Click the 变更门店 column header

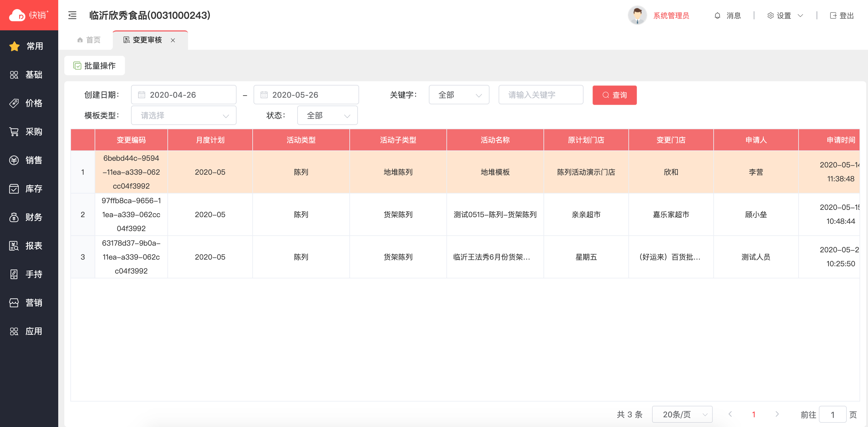(x=671, y=140)
